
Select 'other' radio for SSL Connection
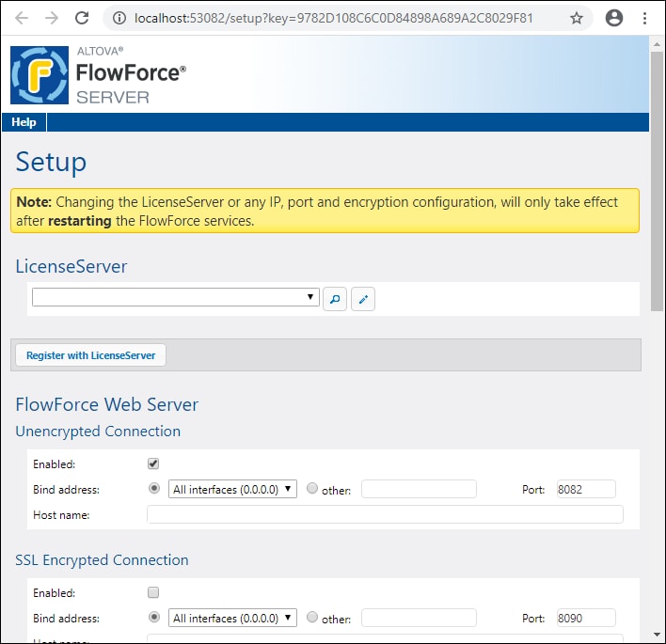click(x=312, y=617)
